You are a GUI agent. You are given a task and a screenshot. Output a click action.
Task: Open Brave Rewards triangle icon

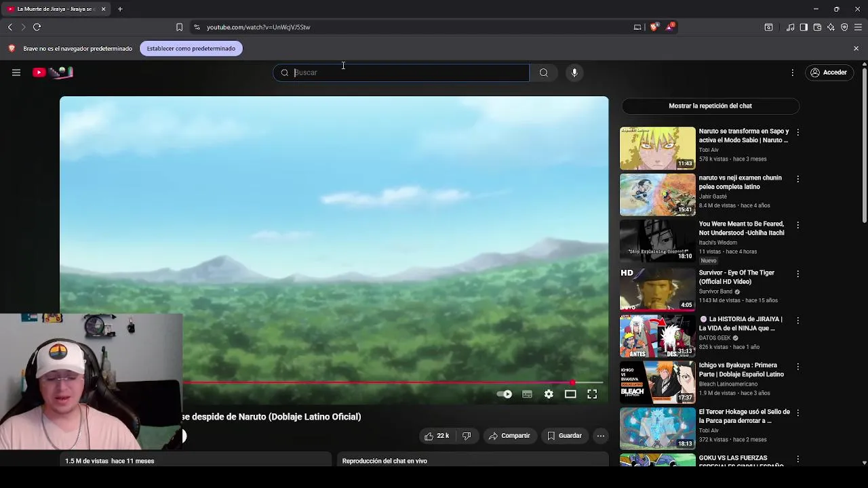tap(670, 27)
